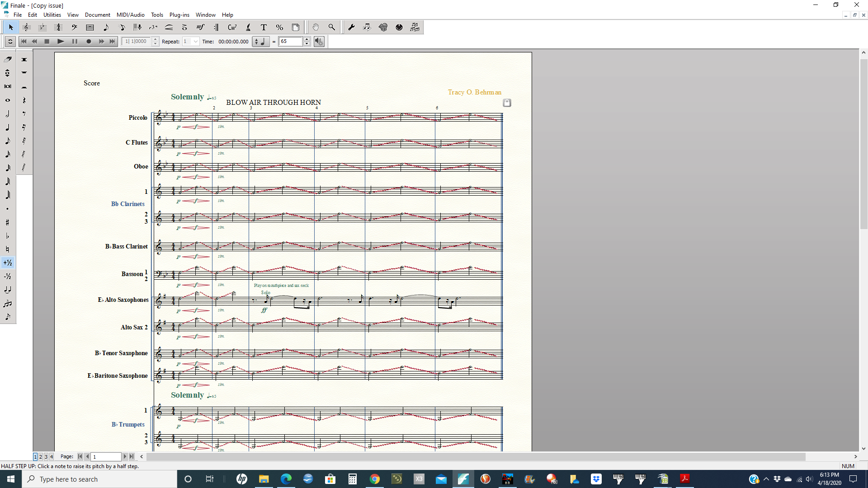Increase tempo value with up arrow
This screenshot has width=868, height=488.
307,39
